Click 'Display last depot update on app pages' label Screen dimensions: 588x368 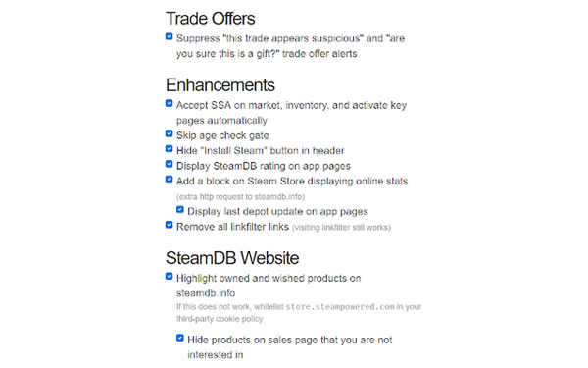[x=278, y=211]
